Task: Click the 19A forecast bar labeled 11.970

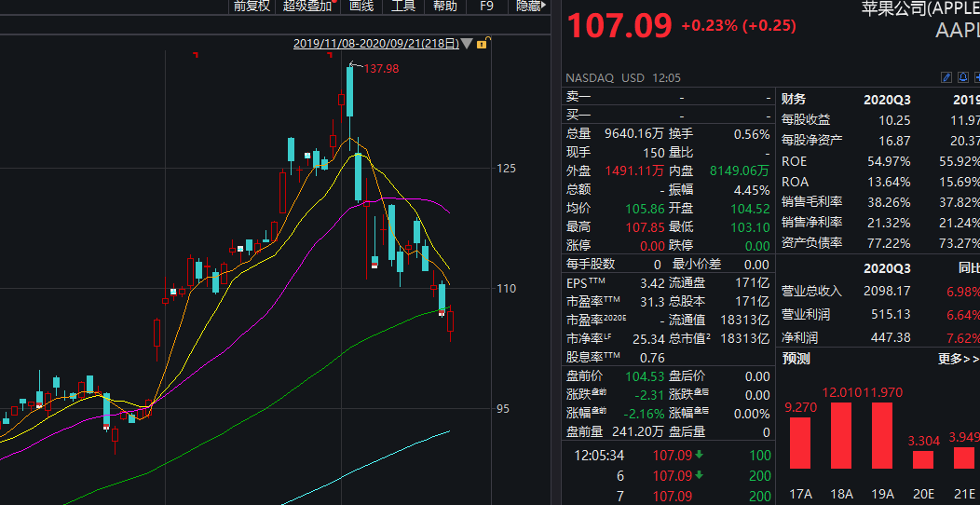Action: coord(882,436)
